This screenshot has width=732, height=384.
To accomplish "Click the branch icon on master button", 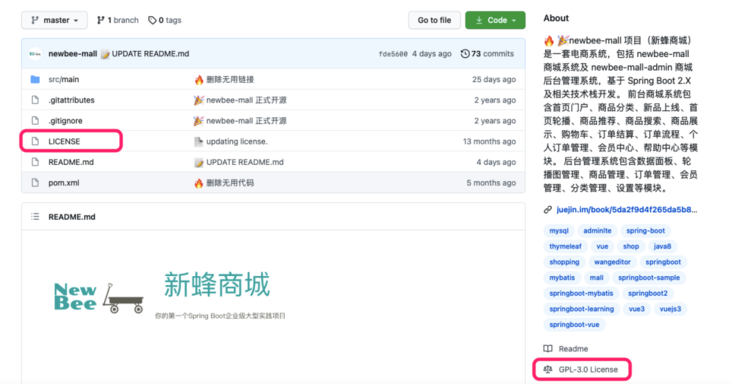I will 35,20.
